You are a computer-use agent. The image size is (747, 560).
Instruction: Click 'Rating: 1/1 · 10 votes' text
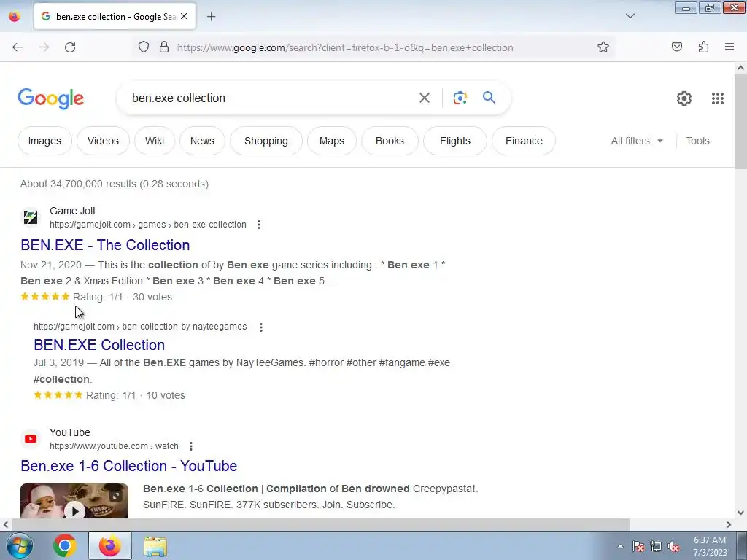click(x=136, y=395)
